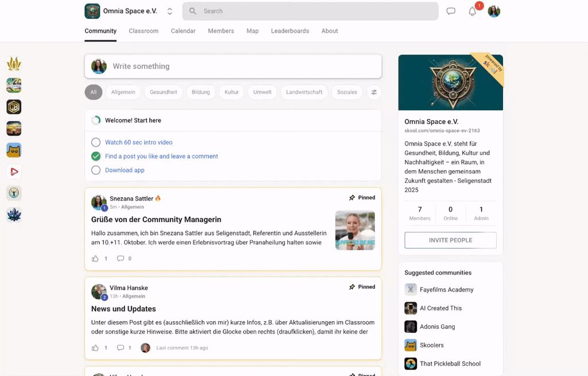Filter posts by Soziales
This screenshot has width=588, height=376.
pyautogui.click(x=347, y=92)
